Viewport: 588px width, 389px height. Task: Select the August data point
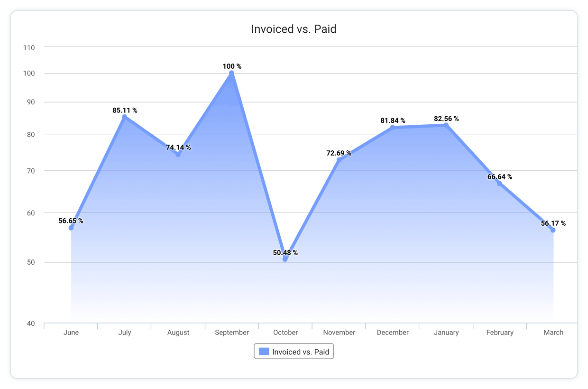178,154
